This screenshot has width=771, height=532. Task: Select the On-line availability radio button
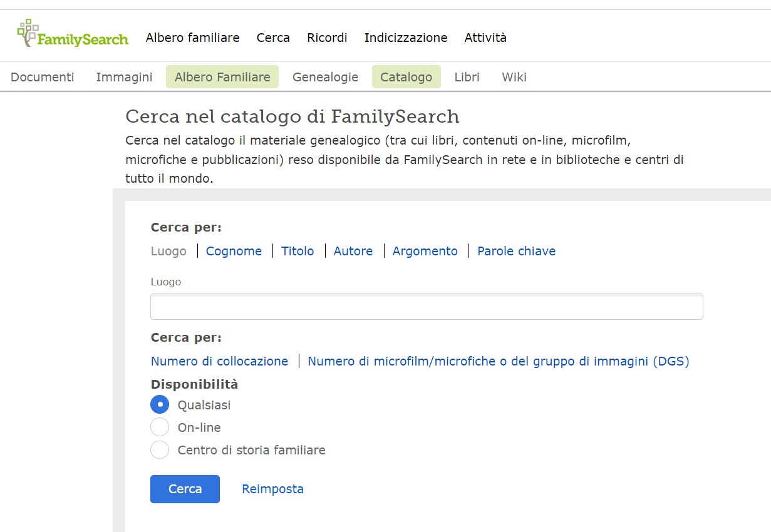160,427
